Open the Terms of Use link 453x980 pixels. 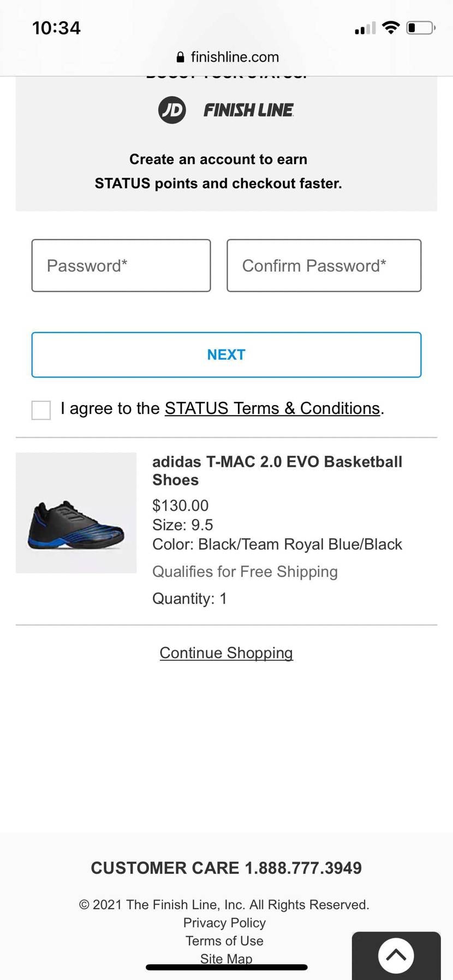(224, 941)
